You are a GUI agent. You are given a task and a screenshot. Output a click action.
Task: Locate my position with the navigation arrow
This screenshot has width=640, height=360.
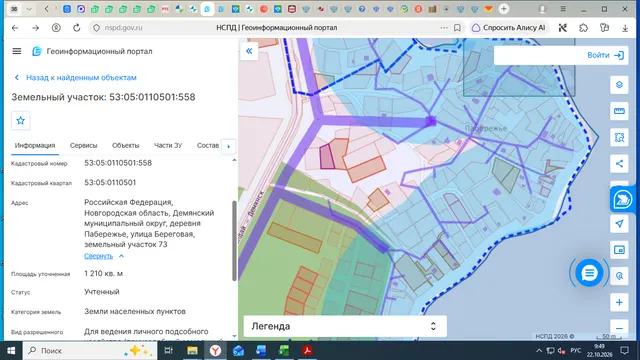619,224
